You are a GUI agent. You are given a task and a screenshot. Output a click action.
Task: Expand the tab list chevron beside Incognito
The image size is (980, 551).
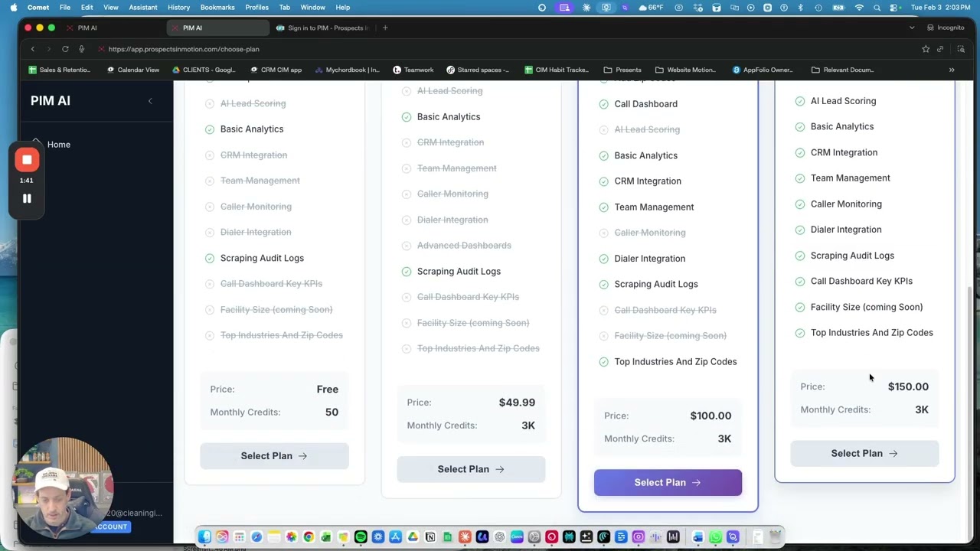coord(912,28)
